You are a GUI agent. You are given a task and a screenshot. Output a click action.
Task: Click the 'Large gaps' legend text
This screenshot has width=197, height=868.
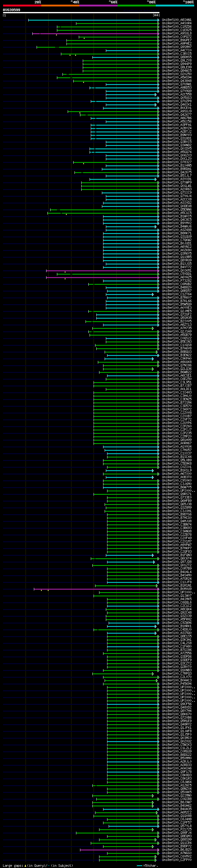click(x=13, y=866)
